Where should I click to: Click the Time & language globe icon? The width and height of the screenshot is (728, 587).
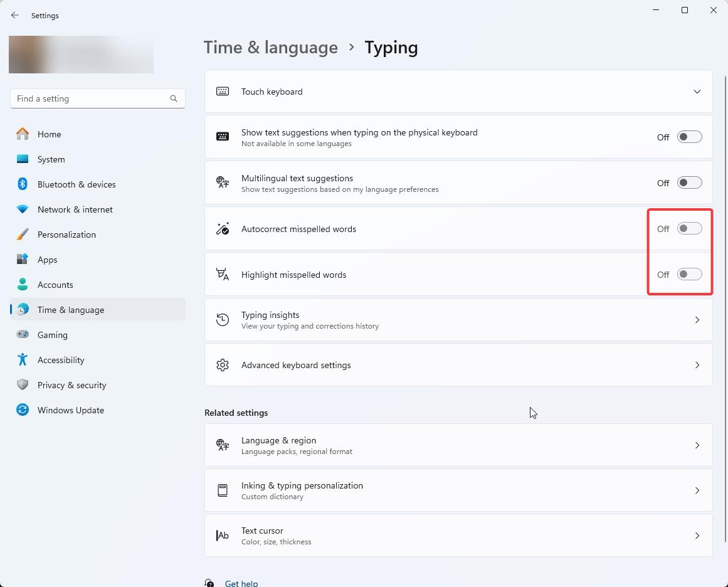point(23,309)
